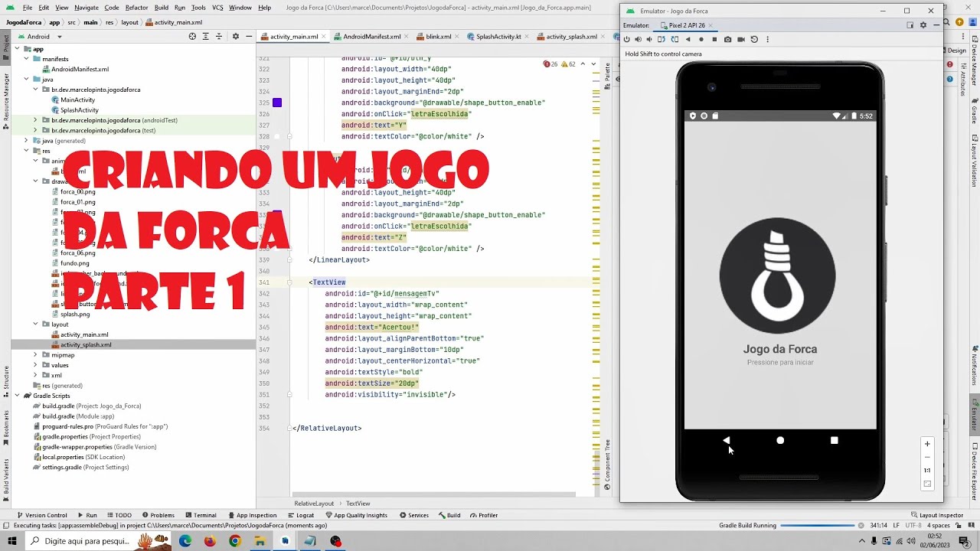This screenshot has height=551, width=980.
Task: Start screen recording with video camera icon
Action: coord(740,39)
